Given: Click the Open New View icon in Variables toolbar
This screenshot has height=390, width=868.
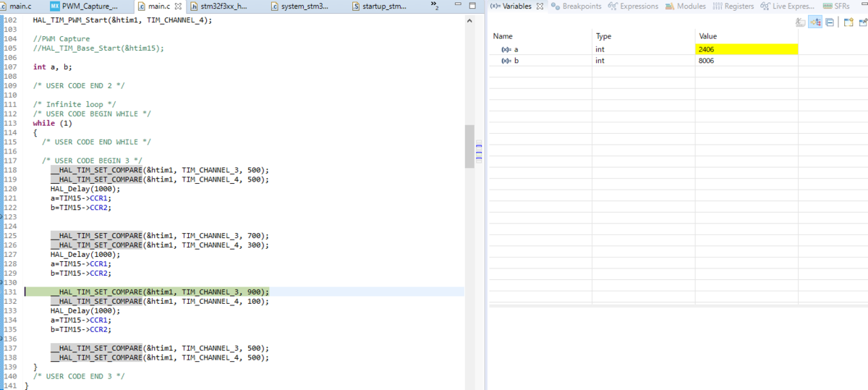Looking at the screenshot, I should pos(848,22).
